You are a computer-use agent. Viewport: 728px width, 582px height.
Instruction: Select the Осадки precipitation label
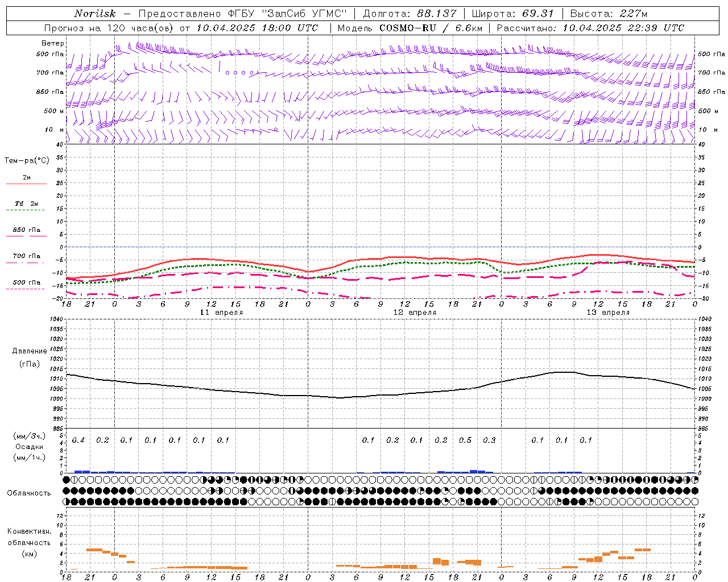[30, 447]
